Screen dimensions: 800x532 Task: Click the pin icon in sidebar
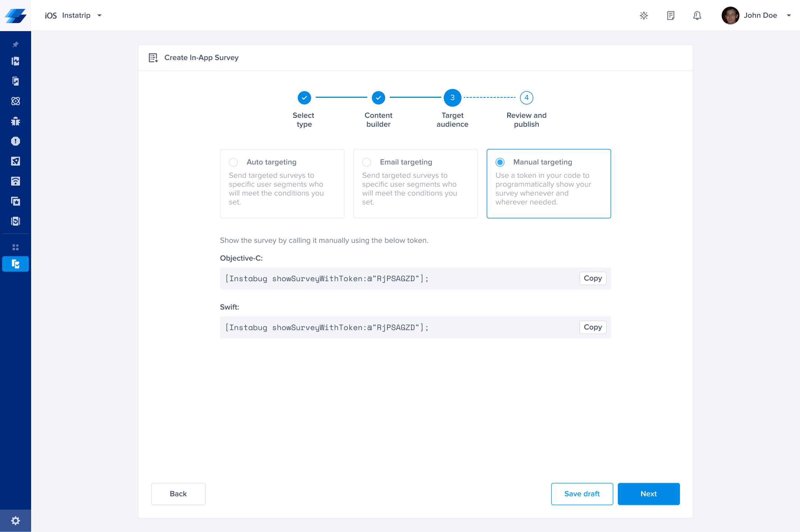16,44
